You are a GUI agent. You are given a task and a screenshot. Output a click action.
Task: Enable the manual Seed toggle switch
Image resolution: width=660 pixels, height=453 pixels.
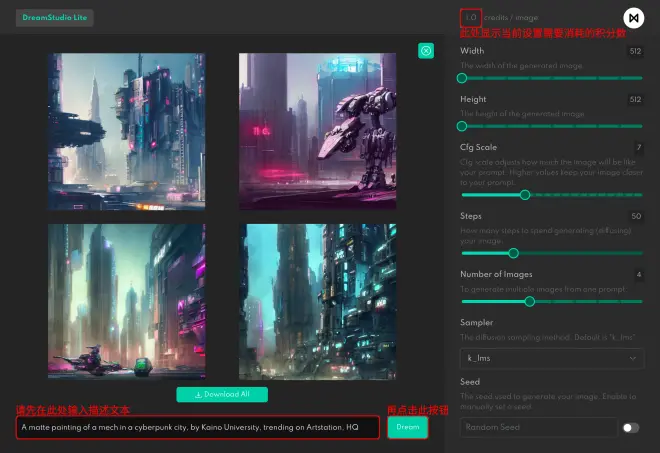pos(631,428)
